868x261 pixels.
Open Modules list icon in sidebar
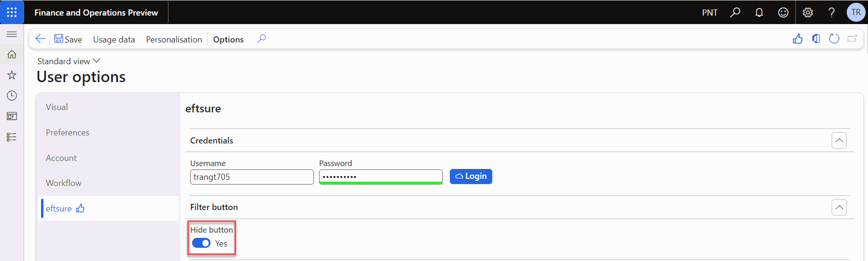pos(12,137)
